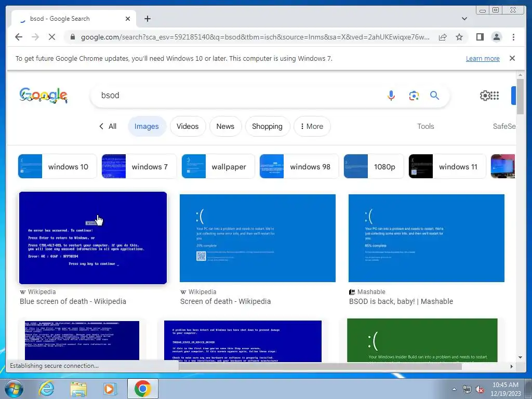Expand the More search options

[312, 126]
